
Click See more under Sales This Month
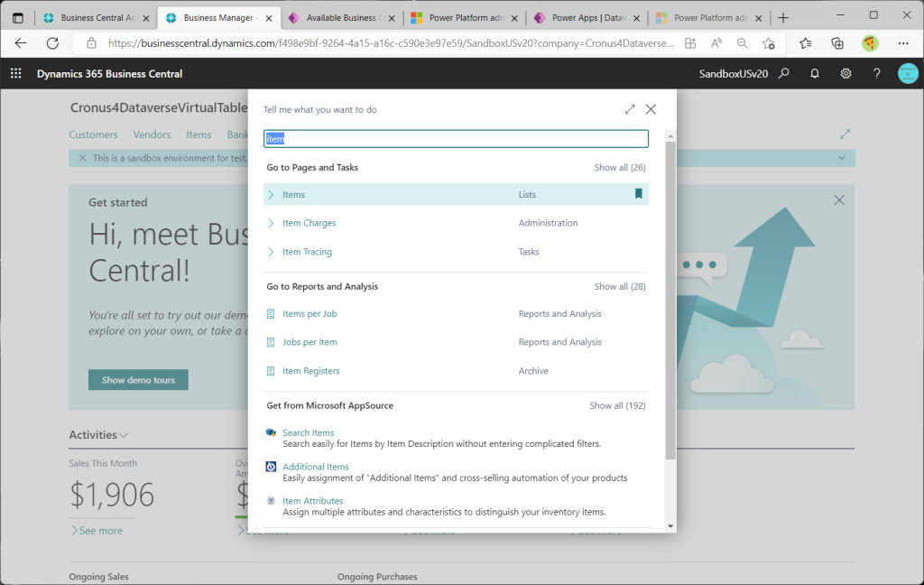pos(97,531)
